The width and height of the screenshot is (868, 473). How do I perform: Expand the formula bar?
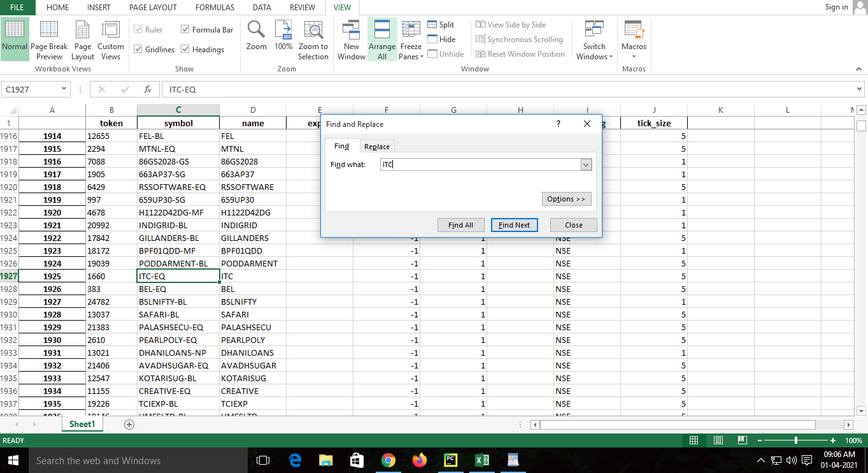[x=860, y=89]
